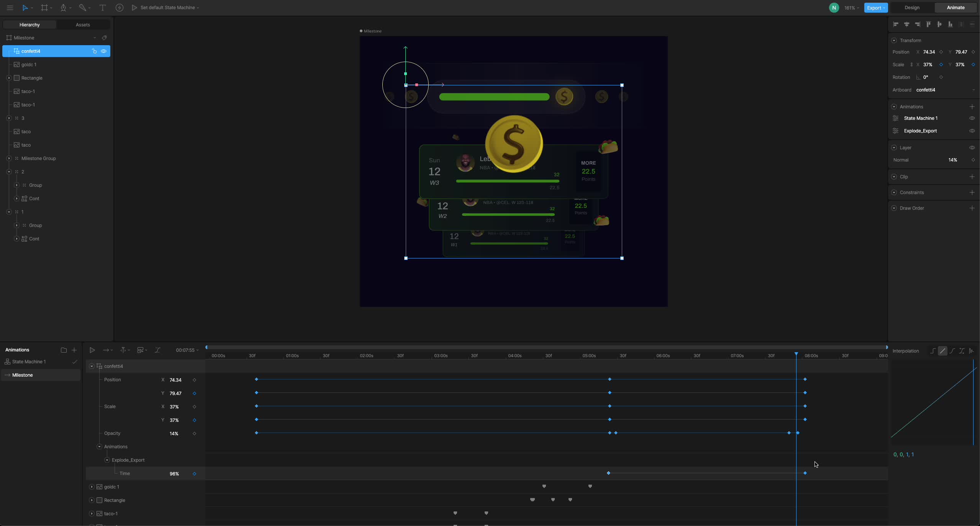Switch to Design mode tab

[x=912, y=8]
